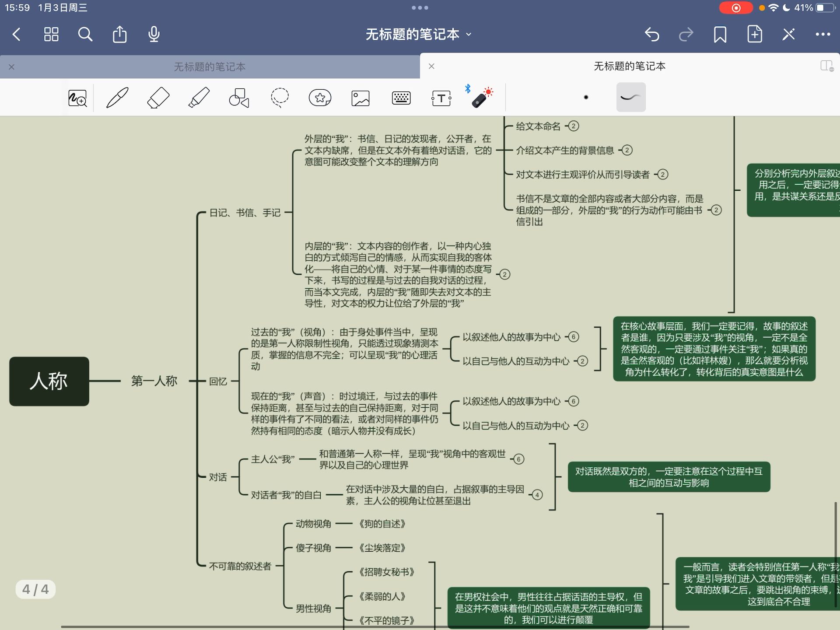This screenshot has width=840, height=630.
Task: Expand badge 6 beside 主人公"我" description
Action: coord(519,459)
